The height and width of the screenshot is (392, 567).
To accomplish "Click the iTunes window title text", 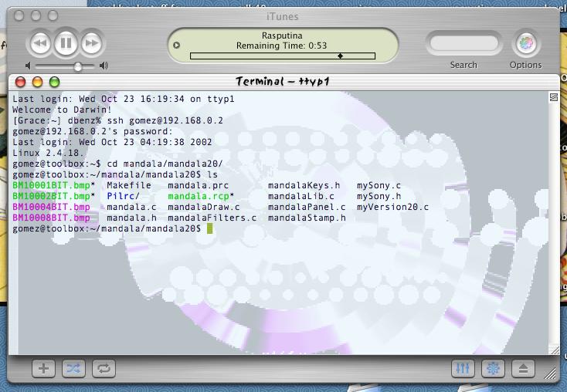I will click(x=283, y=16).
